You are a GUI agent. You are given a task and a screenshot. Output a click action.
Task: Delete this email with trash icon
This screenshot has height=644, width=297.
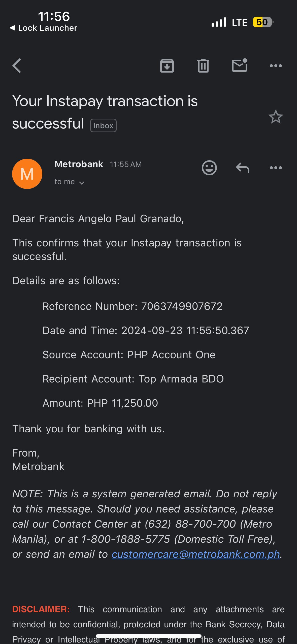203,66
